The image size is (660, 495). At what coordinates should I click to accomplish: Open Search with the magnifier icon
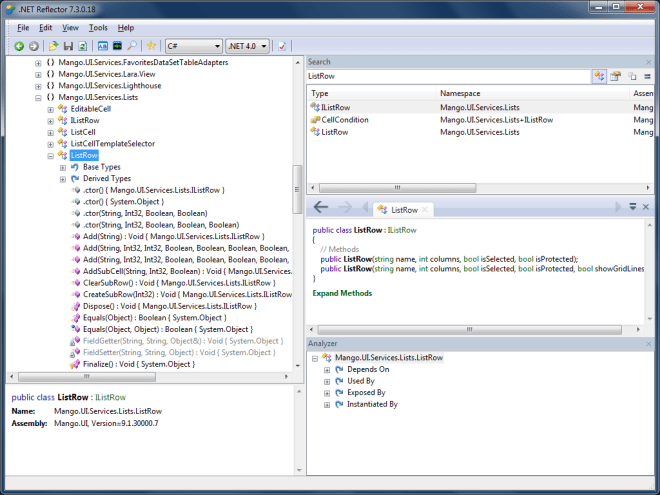[132, 46]
